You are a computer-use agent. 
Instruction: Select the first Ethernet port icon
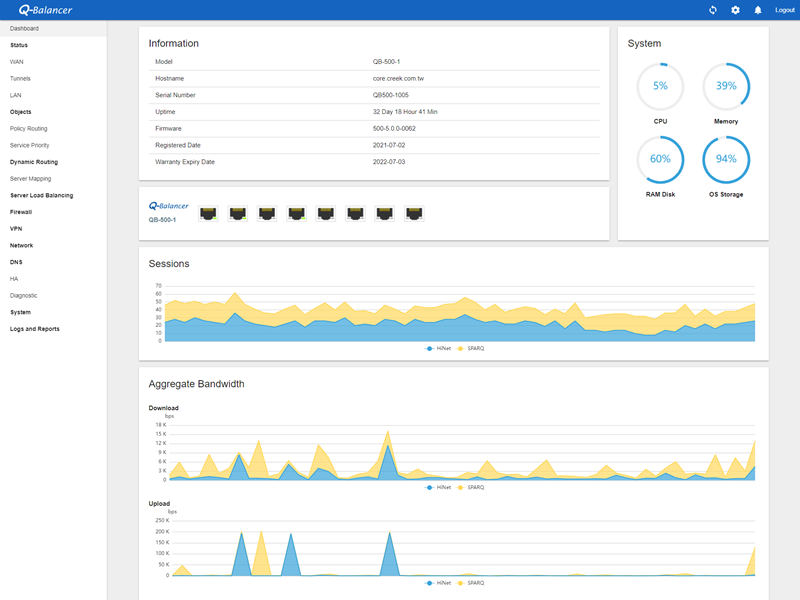(208, 213)
